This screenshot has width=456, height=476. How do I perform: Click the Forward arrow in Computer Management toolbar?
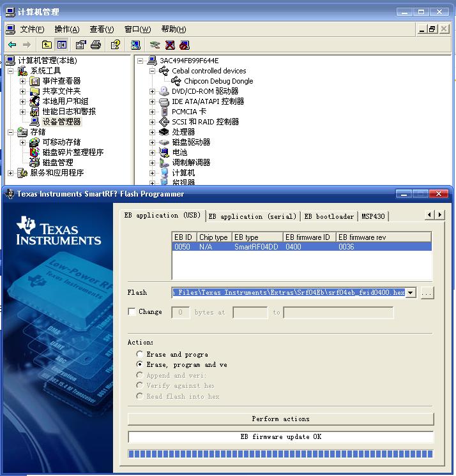(x=27, y=45)
